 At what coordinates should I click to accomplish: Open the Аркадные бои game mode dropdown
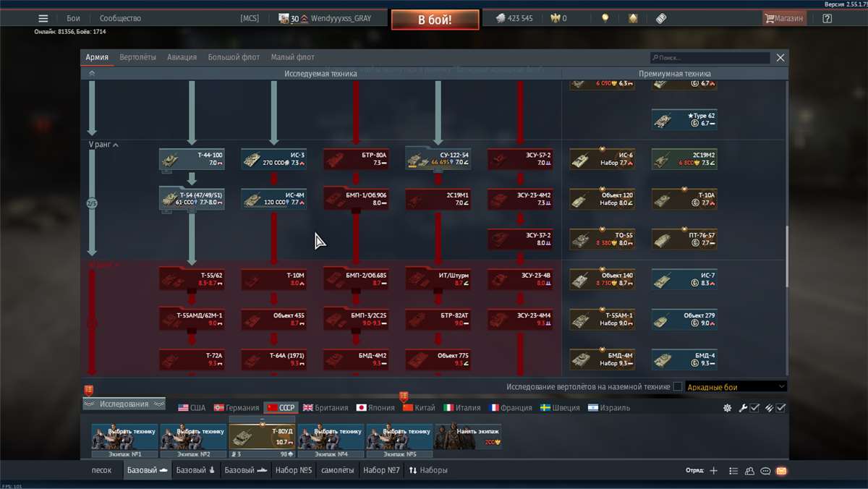736,387
